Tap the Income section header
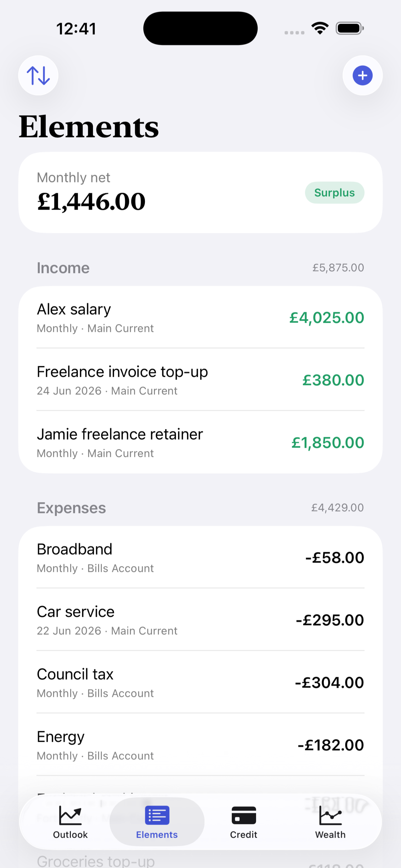 point(63,268)
